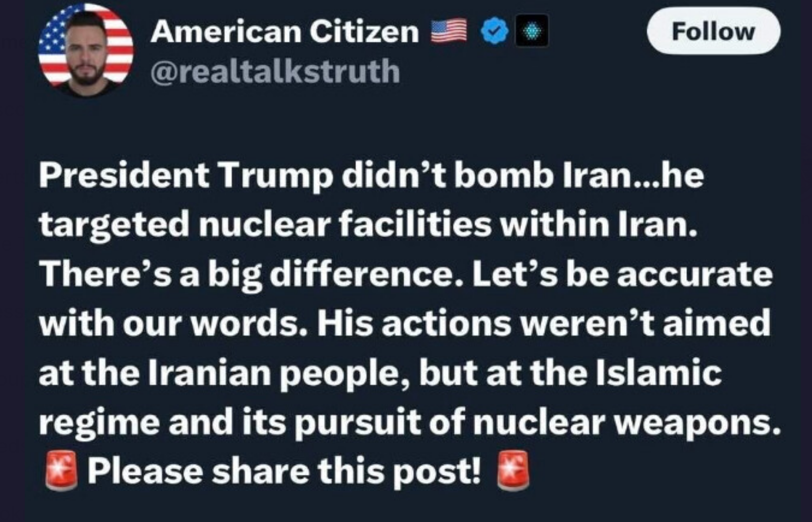Image resolution: width=812 pixels, height=522 pixels.
Task: Click the square affiliation badge beside checkmark
Action: pyautogui.click(x=532, y=31)
